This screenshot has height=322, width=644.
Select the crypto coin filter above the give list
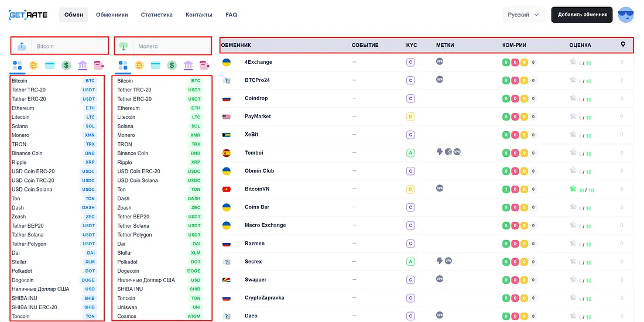point(34,65)
